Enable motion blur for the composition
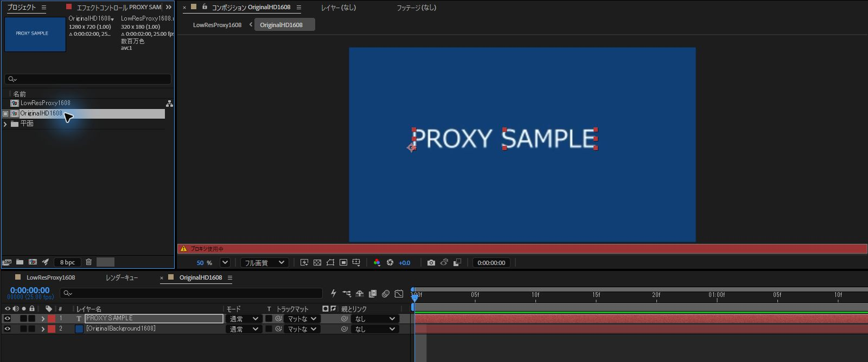 (386, 294)
